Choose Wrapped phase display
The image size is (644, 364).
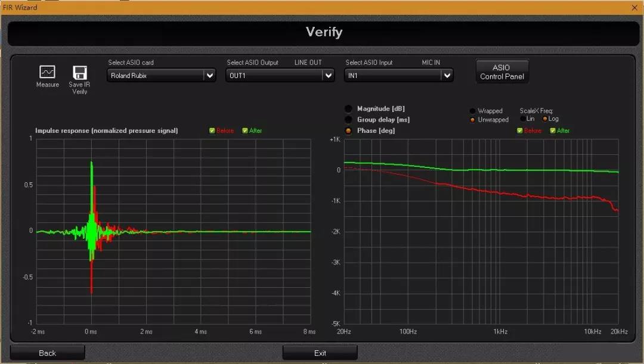pos(473,111)
